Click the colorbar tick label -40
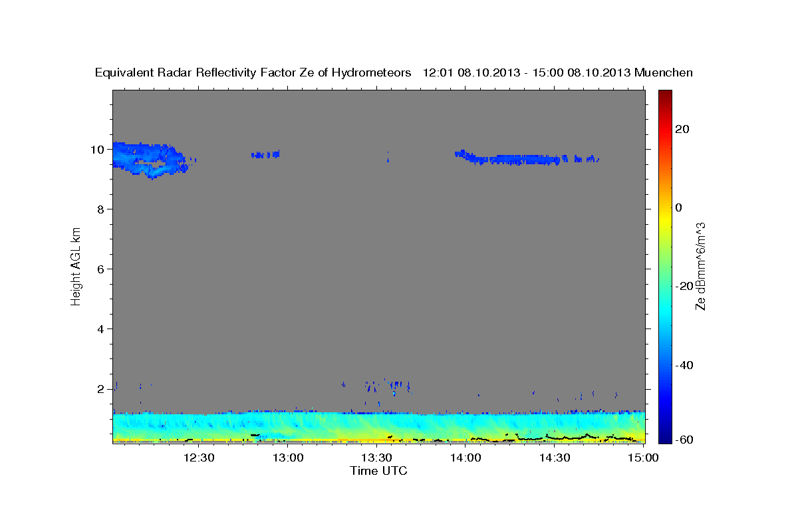The image size is (798, 532). pyautogui.click(x=685, y=364)
